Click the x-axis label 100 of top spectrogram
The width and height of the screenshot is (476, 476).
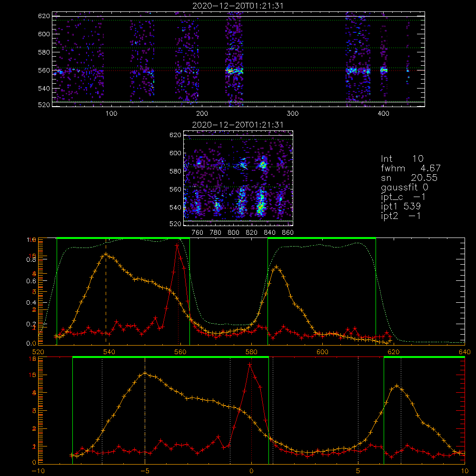click(111, 114)
